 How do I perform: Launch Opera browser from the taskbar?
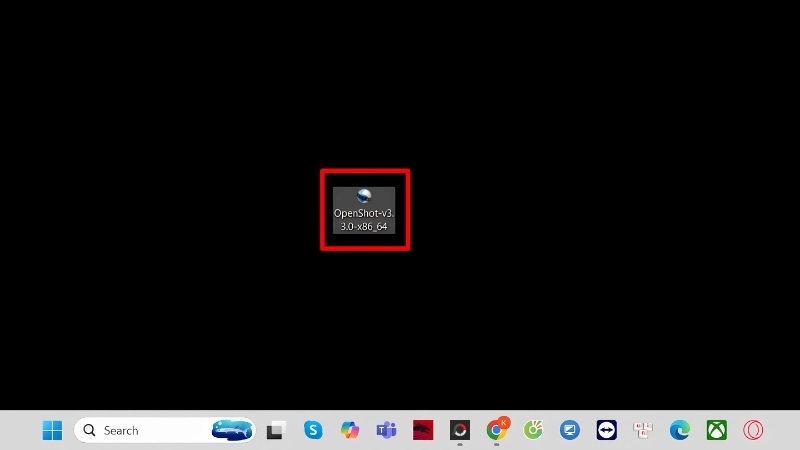(x=753, y=430)
